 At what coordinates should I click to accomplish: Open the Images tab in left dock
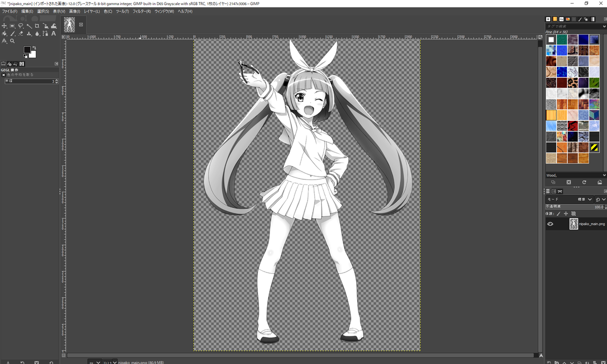click(22, 64)
